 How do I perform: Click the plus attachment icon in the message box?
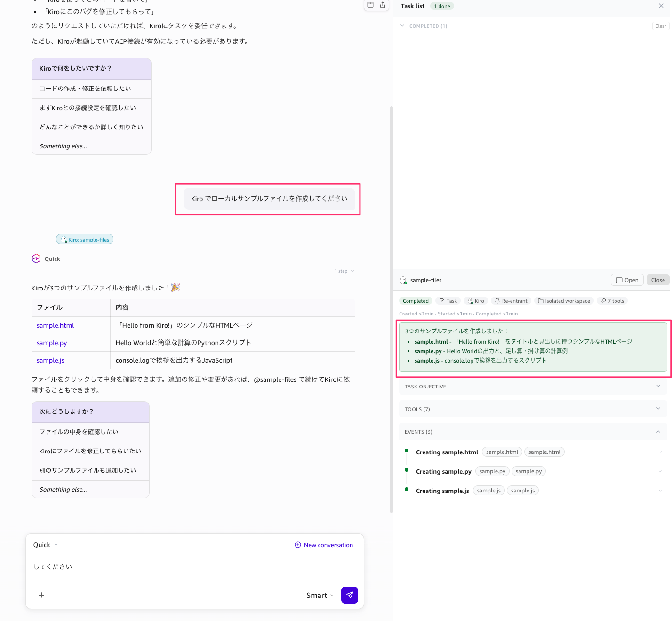pyautogui.click(x=41, y=595)
